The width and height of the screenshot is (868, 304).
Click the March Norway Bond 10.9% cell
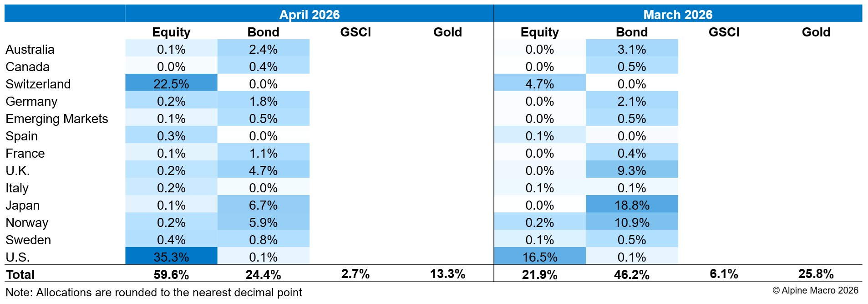pyautogui.click(x=632, y=222)
